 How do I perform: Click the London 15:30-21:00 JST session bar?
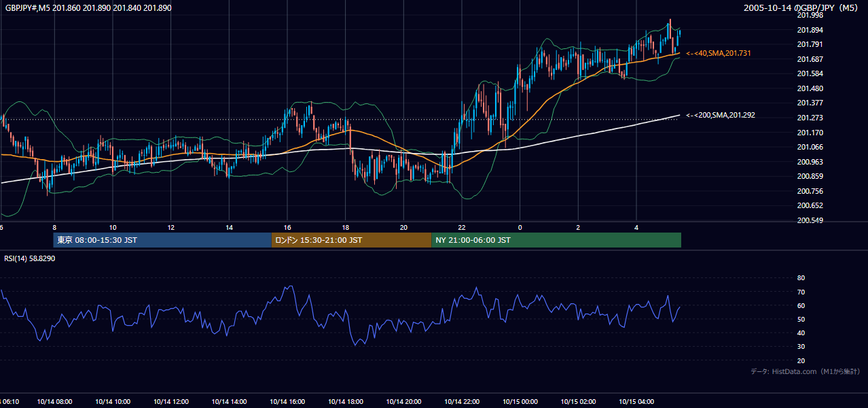(351, 240)
